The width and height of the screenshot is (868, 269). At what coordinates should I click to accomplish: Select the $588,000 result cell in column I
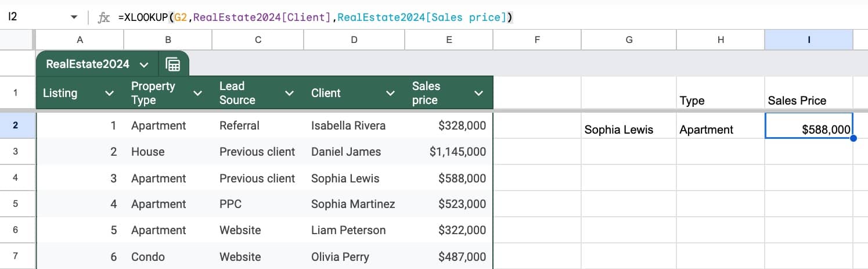[x=809, y=125]
